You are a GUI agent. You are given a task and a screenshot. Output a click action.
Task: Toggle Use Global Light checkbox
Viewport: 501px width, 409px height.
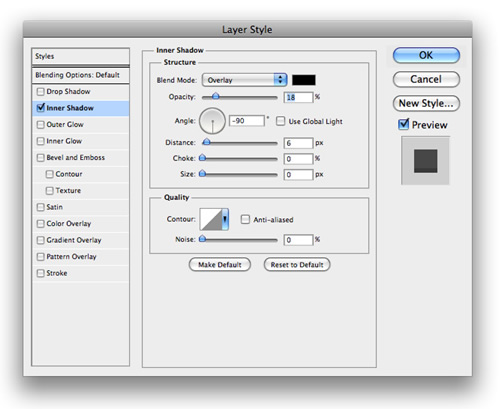coord(281,121)
